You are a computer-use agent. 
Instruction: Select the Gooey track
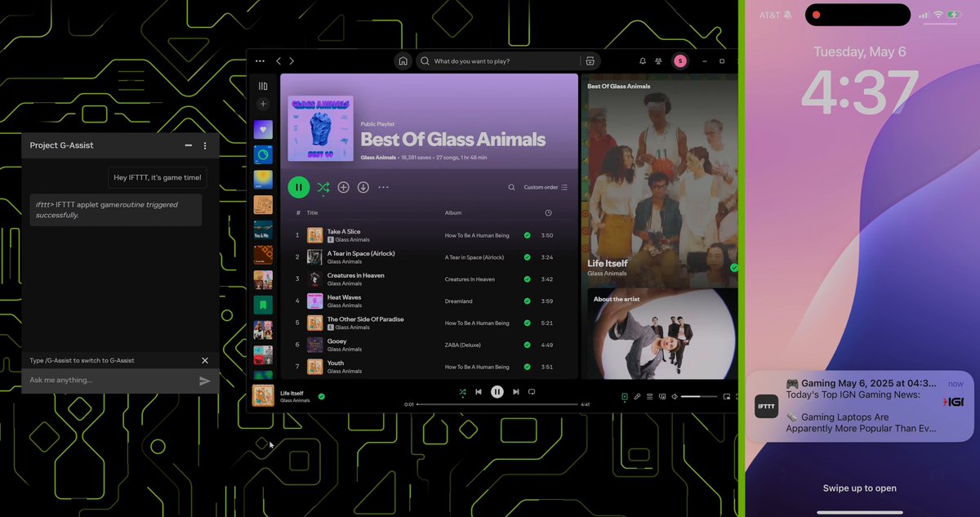click(x=429, y=345)
